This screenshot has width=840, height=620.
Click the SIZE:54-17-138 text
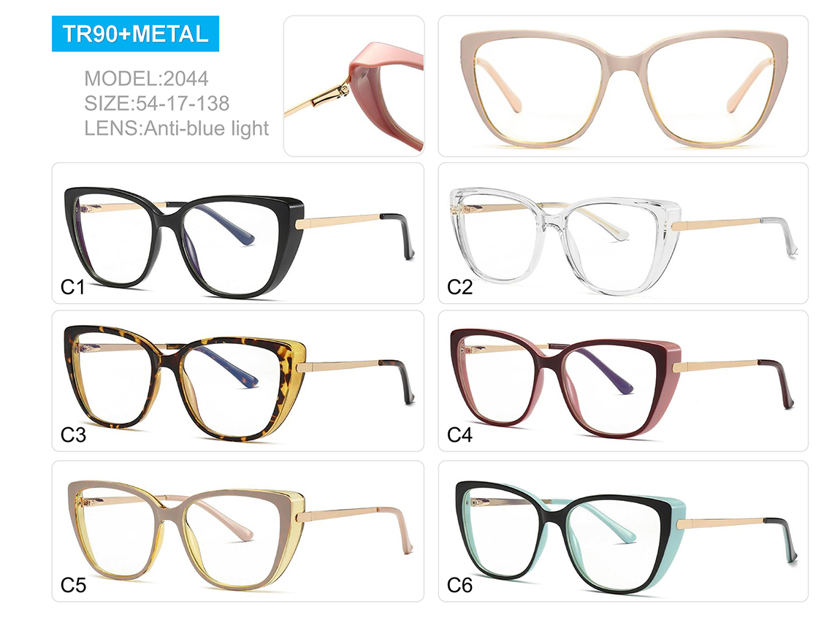[157, 104]
